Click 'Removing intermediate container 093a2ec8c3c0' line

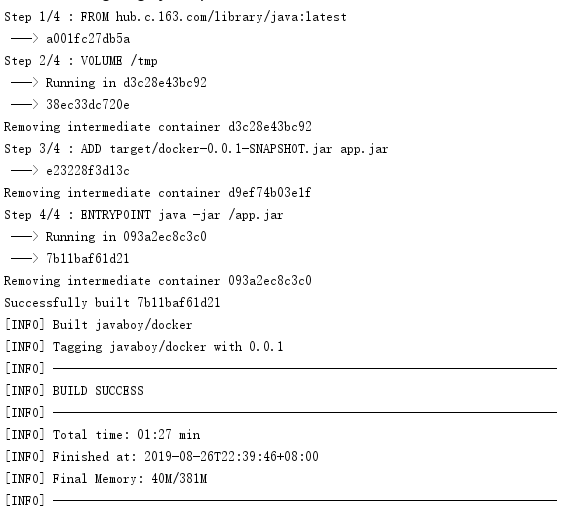(x=158, y=281)
